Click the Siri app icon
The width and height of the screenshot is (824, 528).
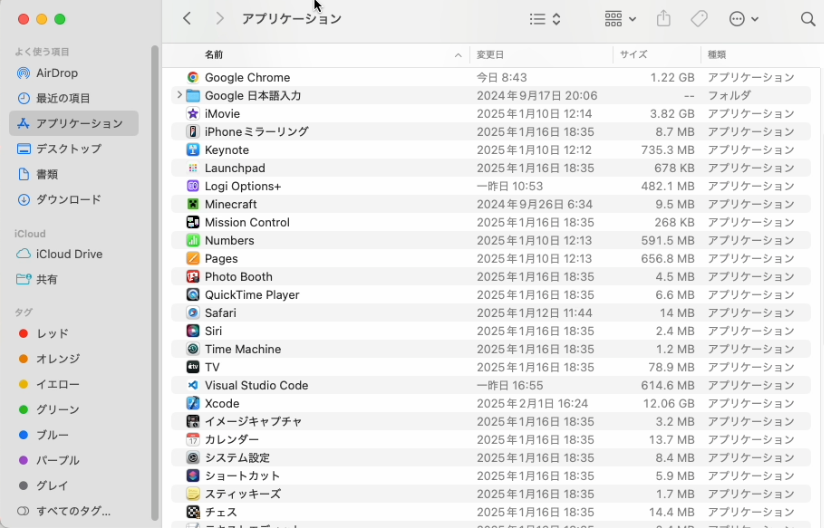(x=193, y=331)
